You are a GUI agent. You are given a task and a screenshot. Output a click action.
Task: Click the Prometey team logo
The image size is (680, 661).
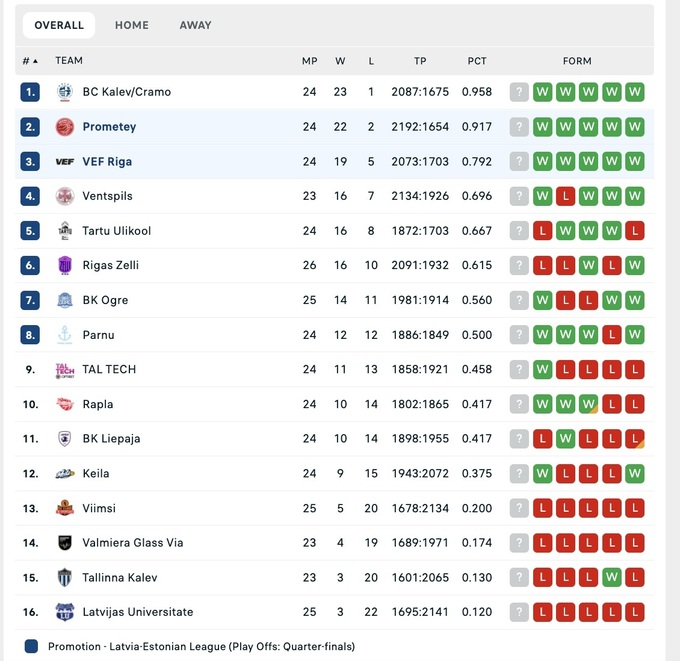click(65, 127)
